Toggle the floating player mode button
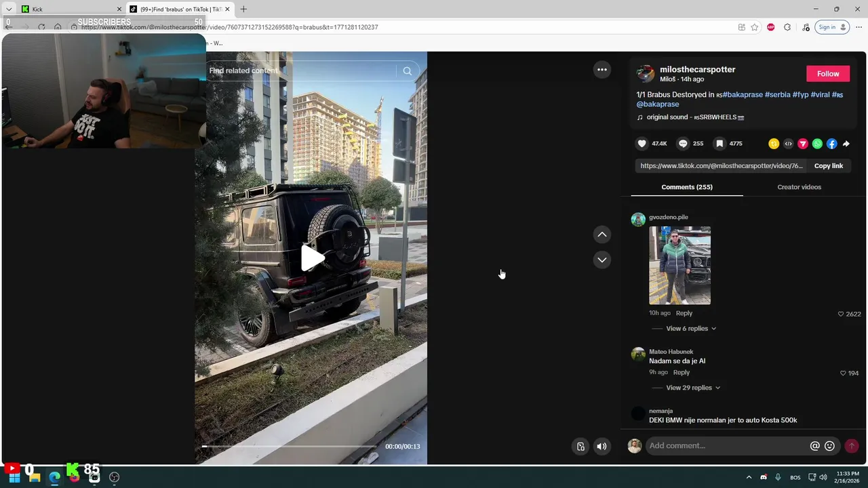 (x=580, y=446)
